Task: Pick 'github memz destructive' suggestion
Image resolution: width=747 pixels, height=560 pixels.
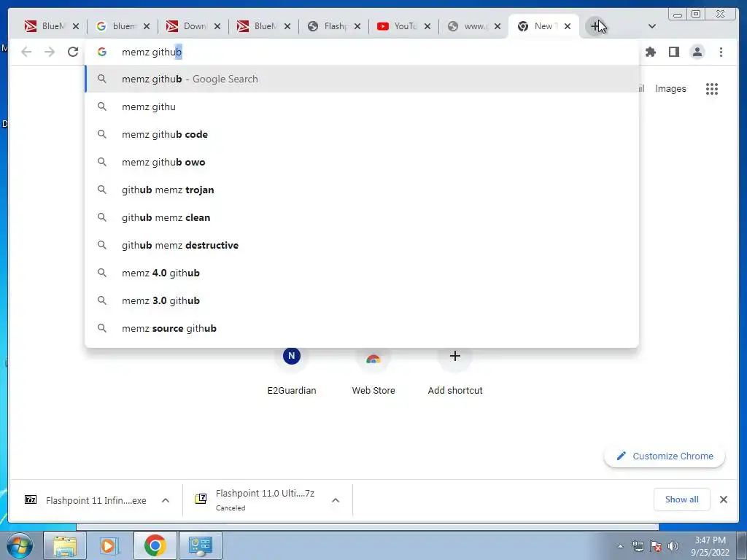Action: (x=362, y=245)
